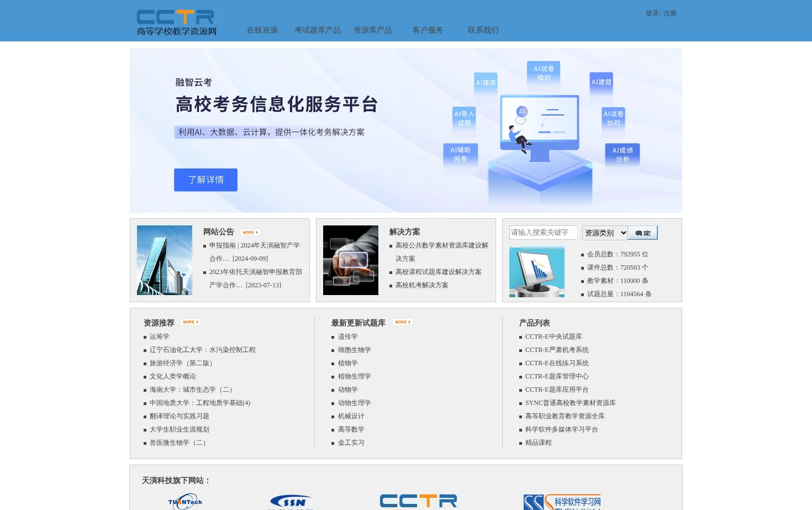Screen dimensions: 812x510
Task: Click the SSN logo at bottom
Action: pyautogui.click(x=291, y=502)
